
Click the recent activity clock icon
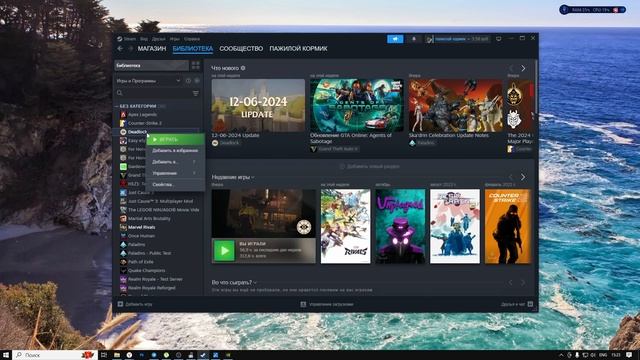coord(188,81)
